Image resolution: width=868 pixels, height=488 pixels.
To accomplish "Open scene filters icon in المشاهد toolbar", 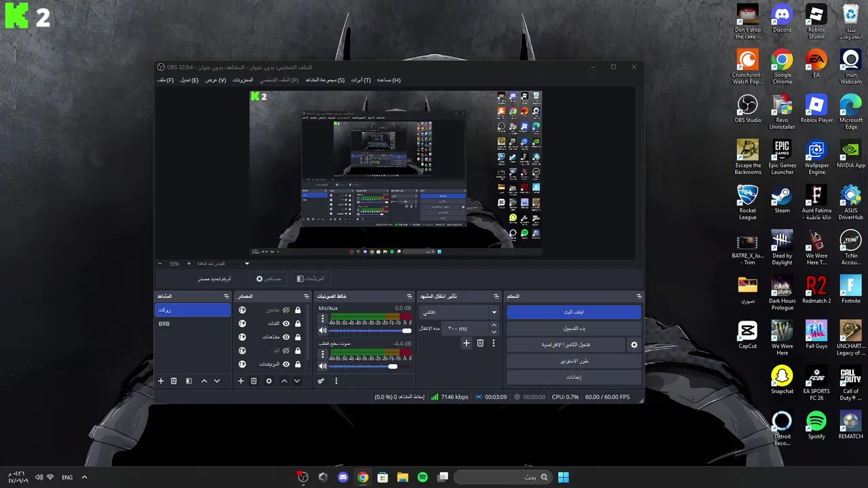I will click(x=189, y=381).
